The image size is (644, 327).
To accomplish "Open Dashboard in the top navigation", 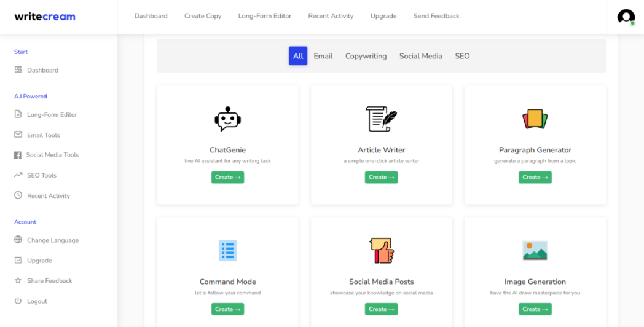I will [x=151, y=16].
